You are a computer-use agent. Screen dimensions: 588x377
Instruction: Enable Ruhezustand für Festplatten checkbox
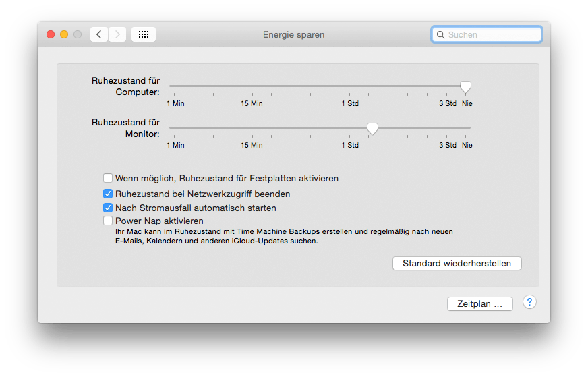tap(108, 178)
